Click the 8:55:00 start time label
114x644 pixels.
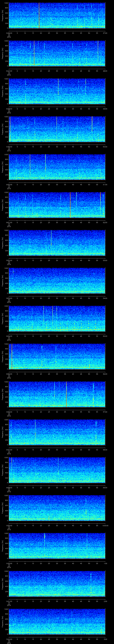[9, 374]
